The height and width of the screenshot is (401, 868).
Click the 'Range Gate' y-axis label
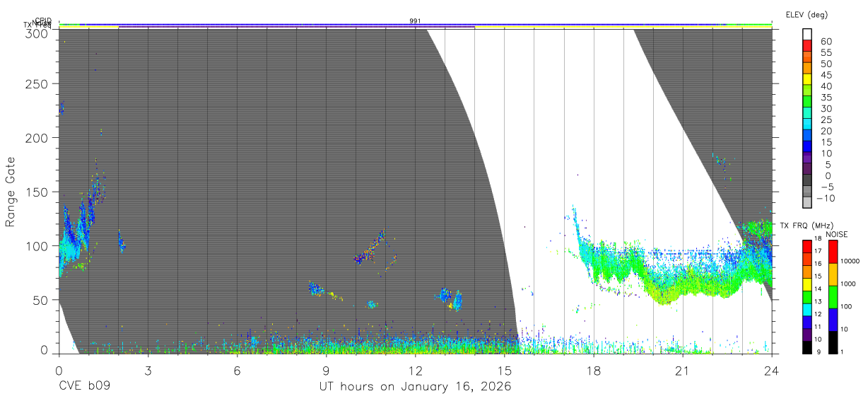(x=11, y=192)
